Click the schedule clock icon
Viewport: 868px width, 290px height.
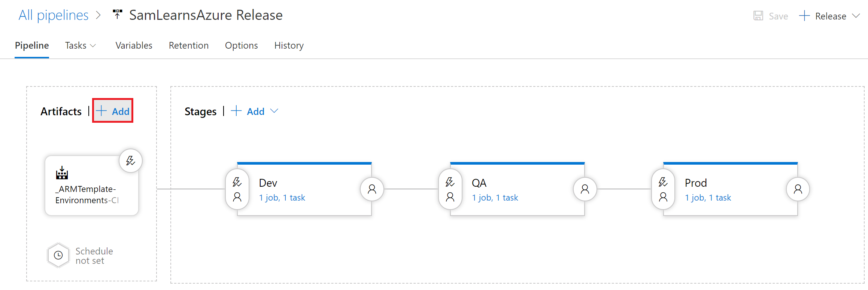click(58, 256)
